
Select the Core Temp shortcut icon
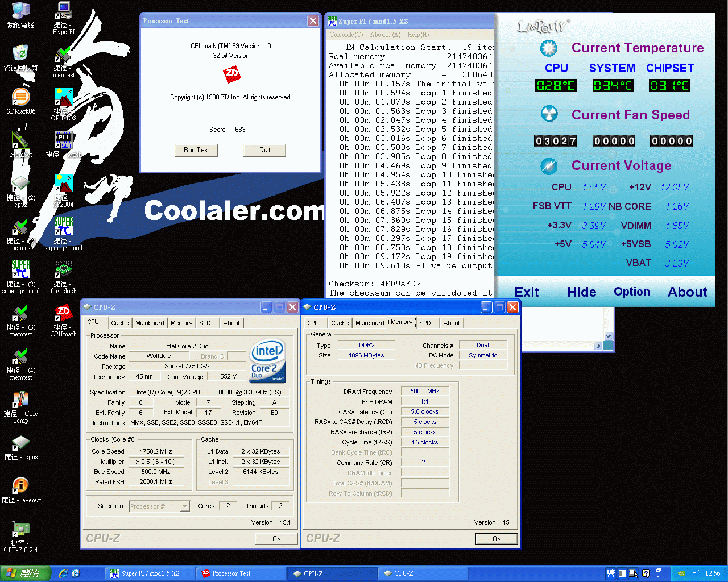20,399
